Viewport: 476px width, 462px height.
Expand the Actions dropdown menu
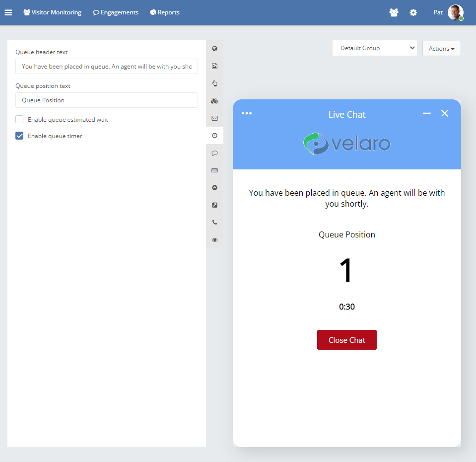click(x=441, y=49)
